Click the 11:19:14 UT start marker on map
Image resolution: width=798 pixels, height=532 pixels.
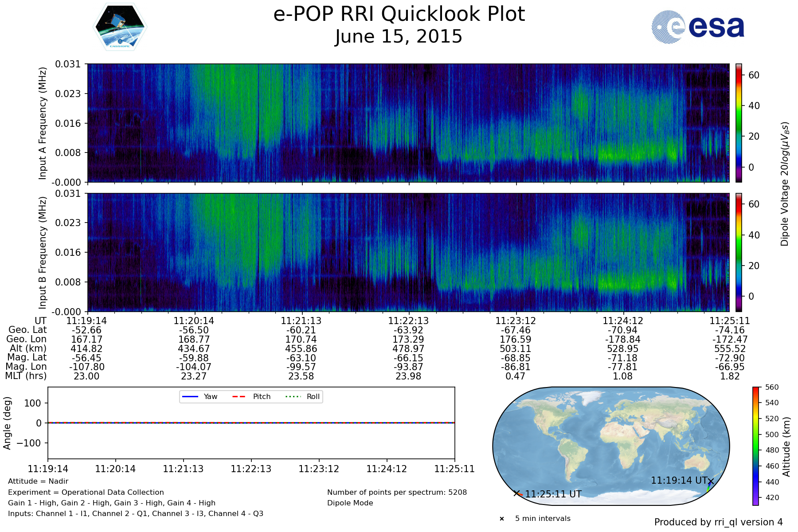click(x=711, y=481)
